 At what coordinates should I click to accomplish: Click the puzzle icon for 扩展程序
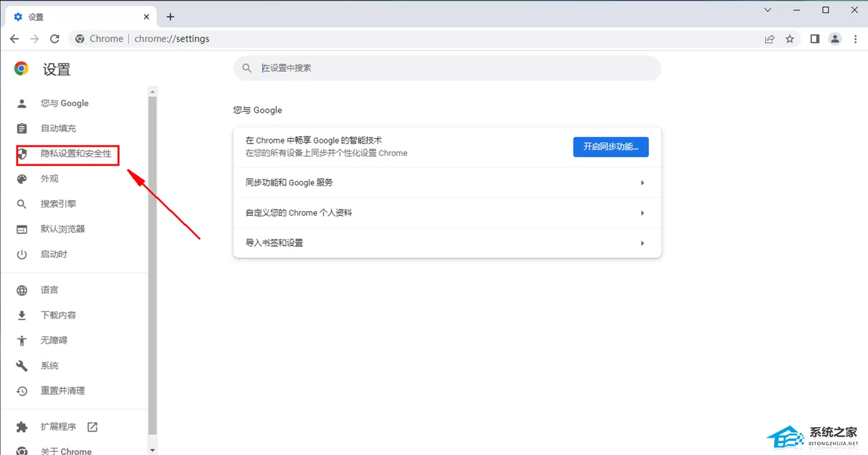[x=22, y=427]
